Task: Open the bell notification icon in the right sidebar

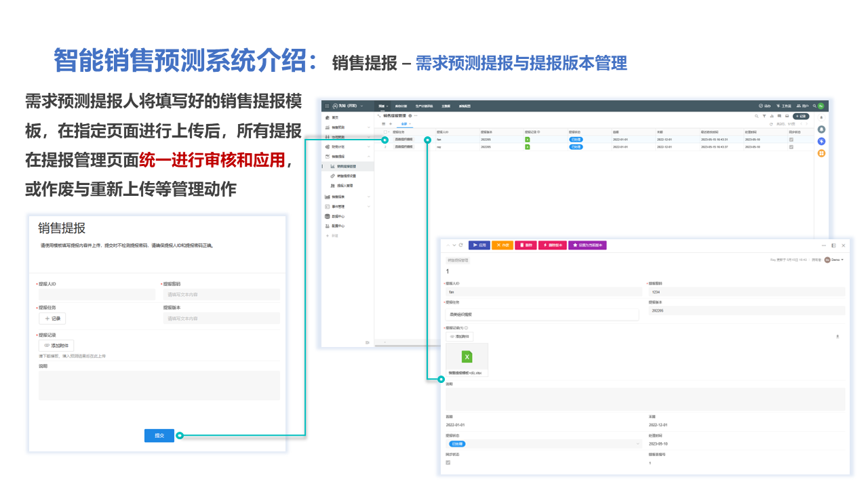Action: [x=821, y=129]
